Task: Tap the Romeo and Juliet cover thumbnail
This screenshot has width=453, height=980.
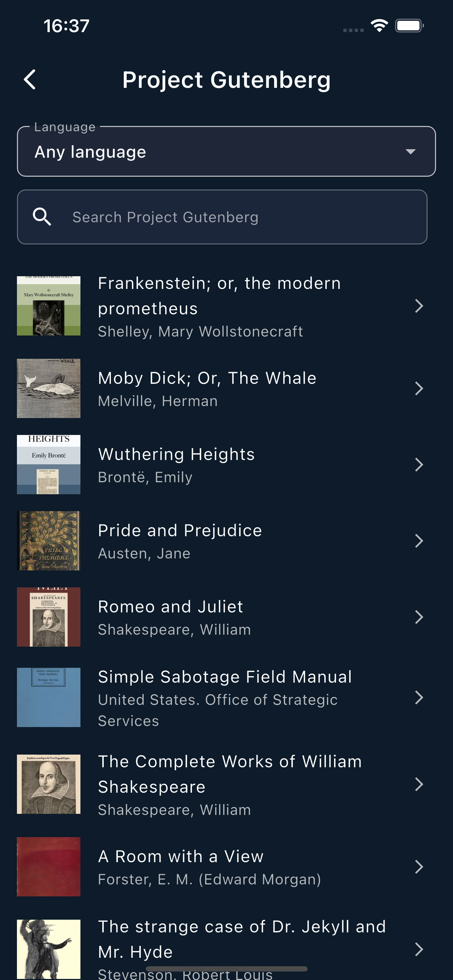Action: click(x=49, y=617)
